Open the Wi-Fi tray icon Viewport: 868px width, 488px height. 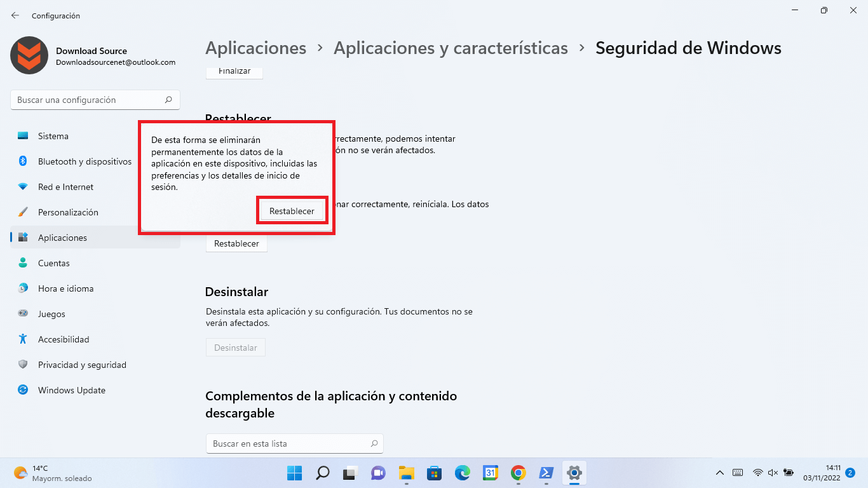coord(757,473)
